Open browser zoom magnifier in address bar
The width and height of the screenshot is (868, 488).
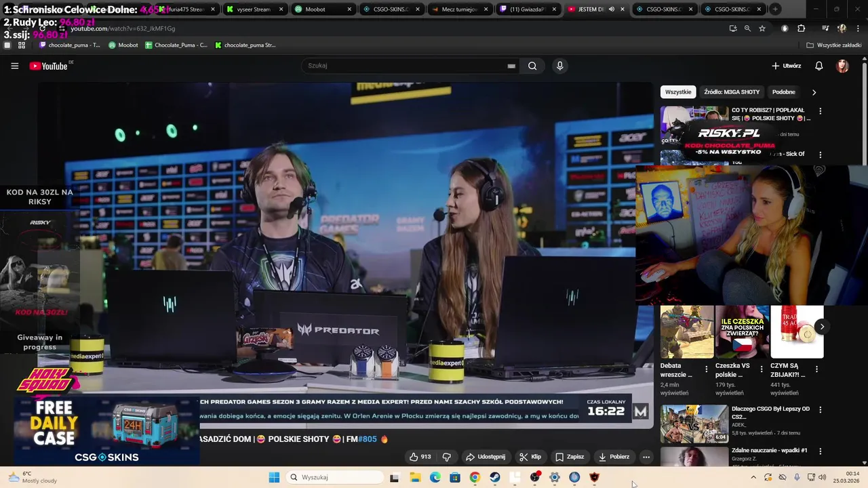[x=747, y=28]
